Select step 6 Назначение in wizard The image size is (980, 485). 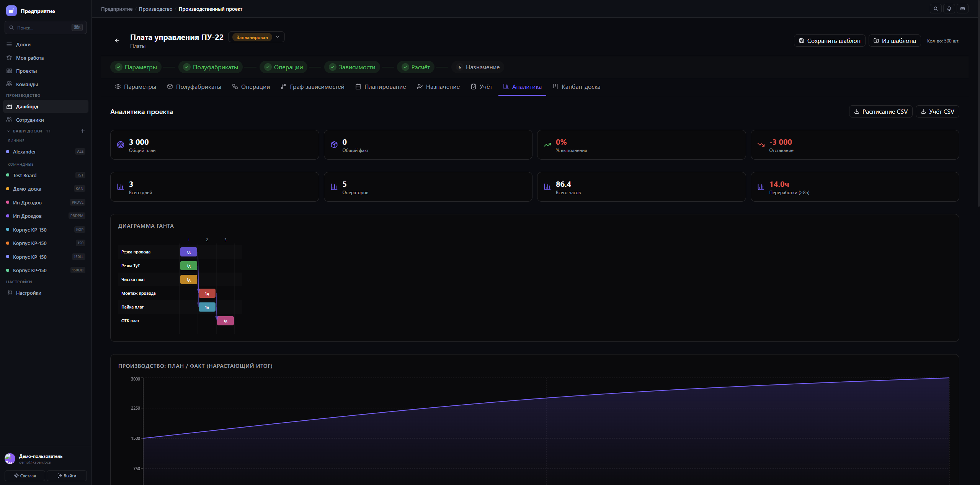point(477,67)
